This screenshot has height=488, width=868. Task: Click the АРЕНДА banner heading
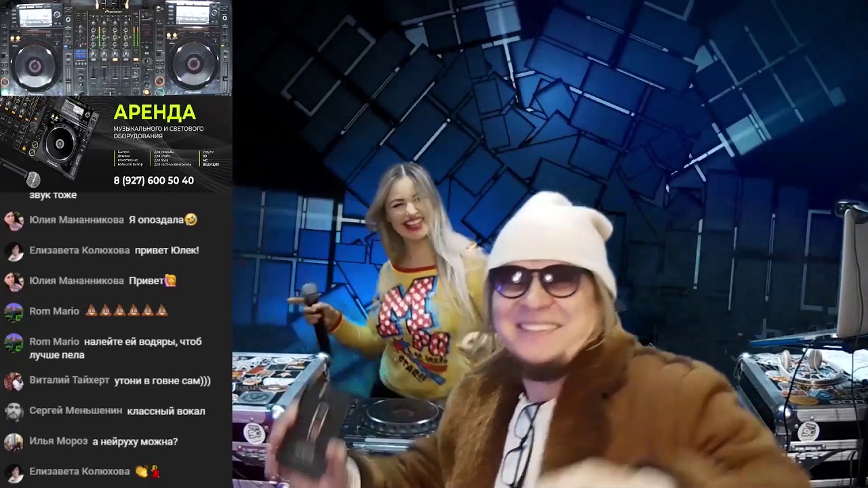tap(155, 113)
